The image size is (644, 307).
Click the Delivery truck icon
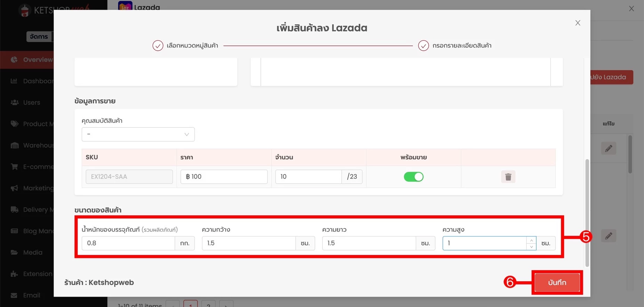14,209
